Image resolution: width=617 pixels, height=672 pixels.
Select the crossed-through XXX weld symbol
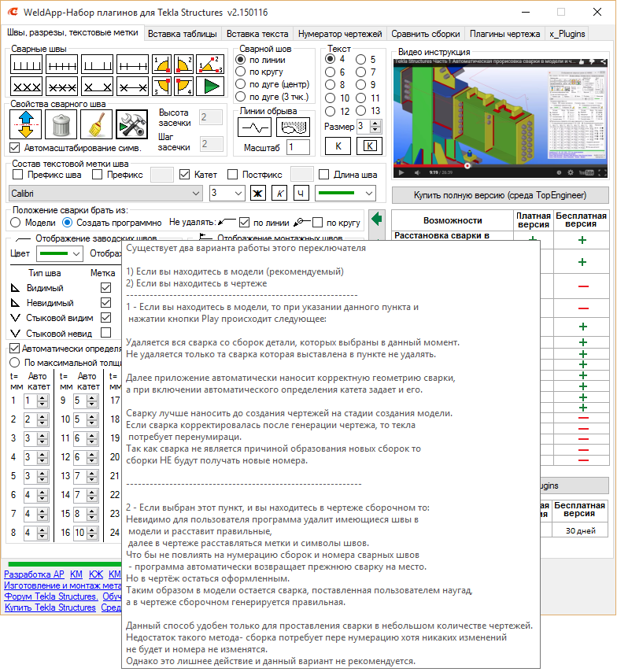(62, 87)
